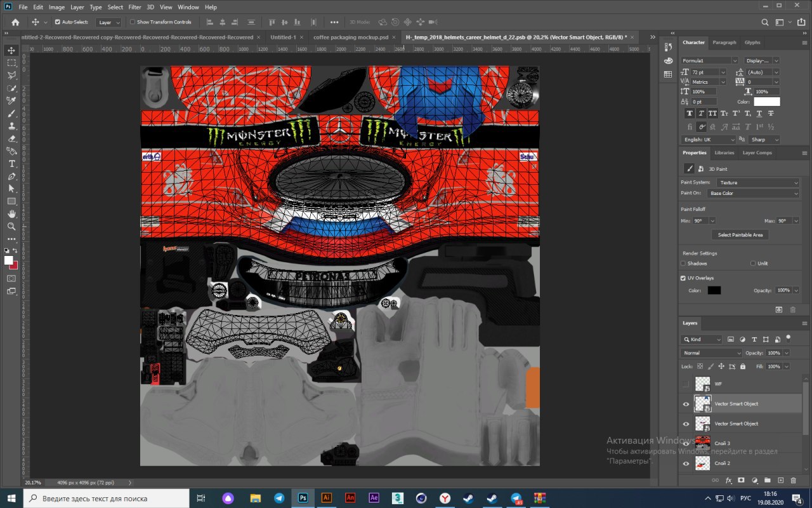Enable Show Transform Controls

pyautogui.click(x=133, y=22)
